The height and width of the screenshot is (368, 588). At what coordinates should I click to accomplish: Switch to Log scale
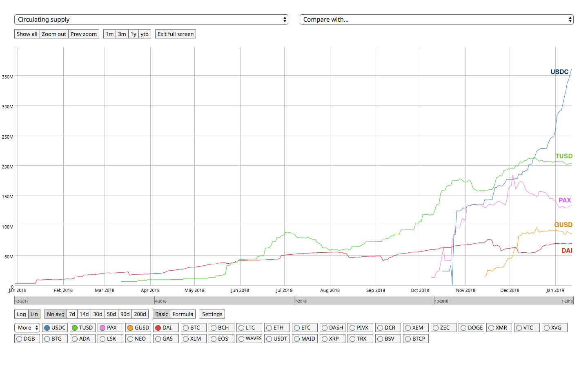coord(21,314)
